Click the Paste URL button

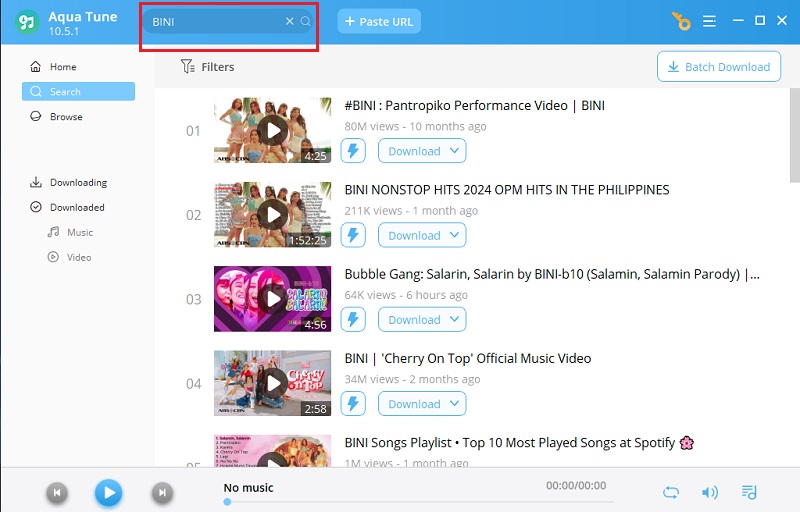pyautogui.click(x=379, y=21)
